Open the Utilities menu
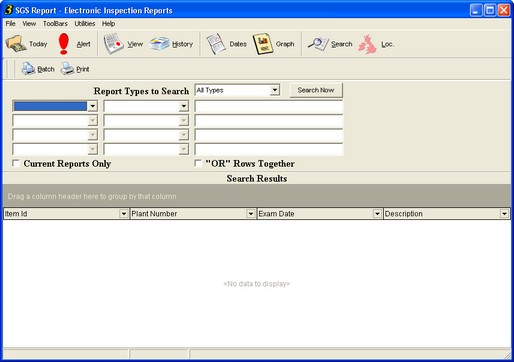 (x=85, y=24)
